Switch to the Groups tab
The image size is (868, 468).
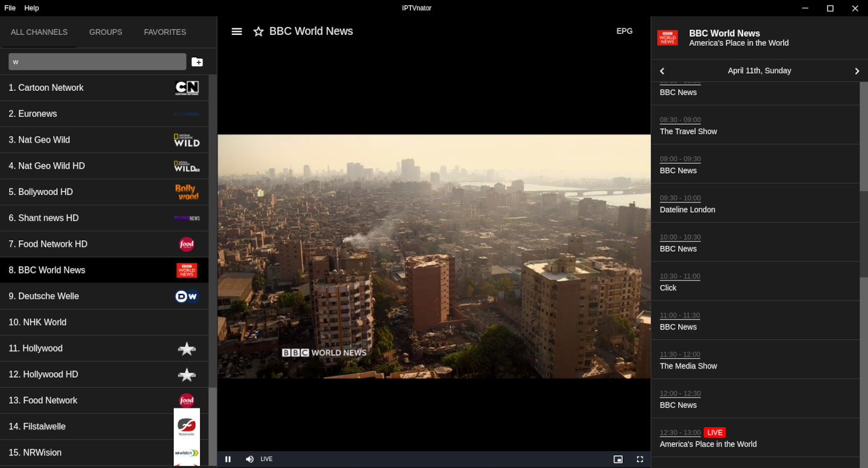pyautogui.click(x=105, y=32)
